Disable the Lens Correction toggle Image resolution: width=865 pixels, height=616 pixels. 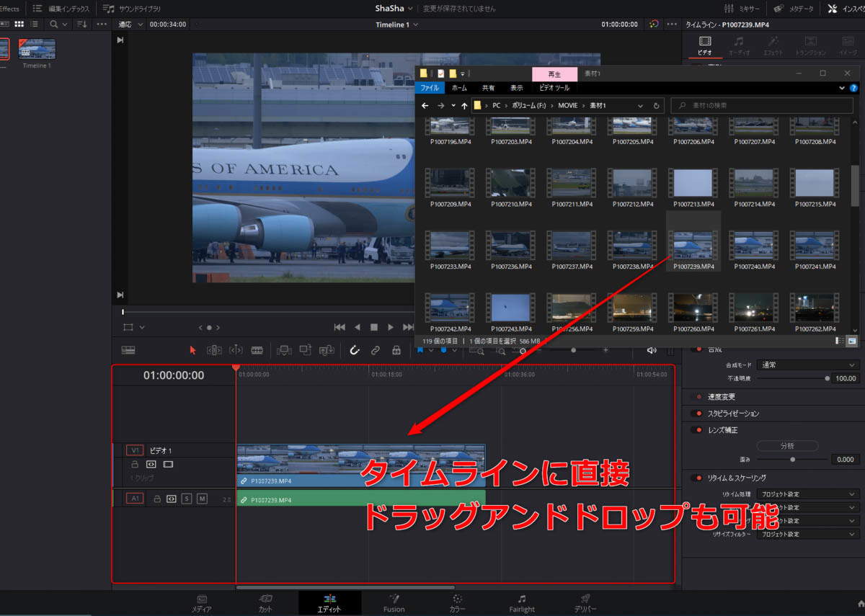click(x=696, y=430)
